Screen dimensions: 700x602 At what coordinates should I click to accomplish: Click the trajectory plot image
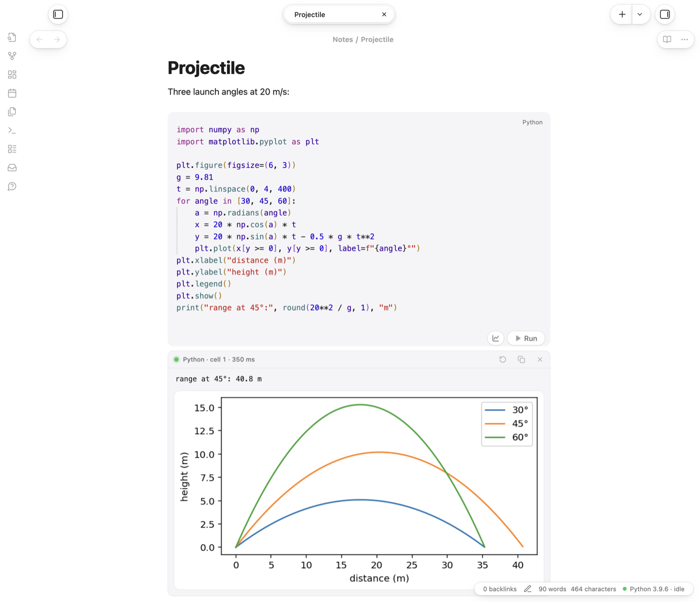coord(359,490)
